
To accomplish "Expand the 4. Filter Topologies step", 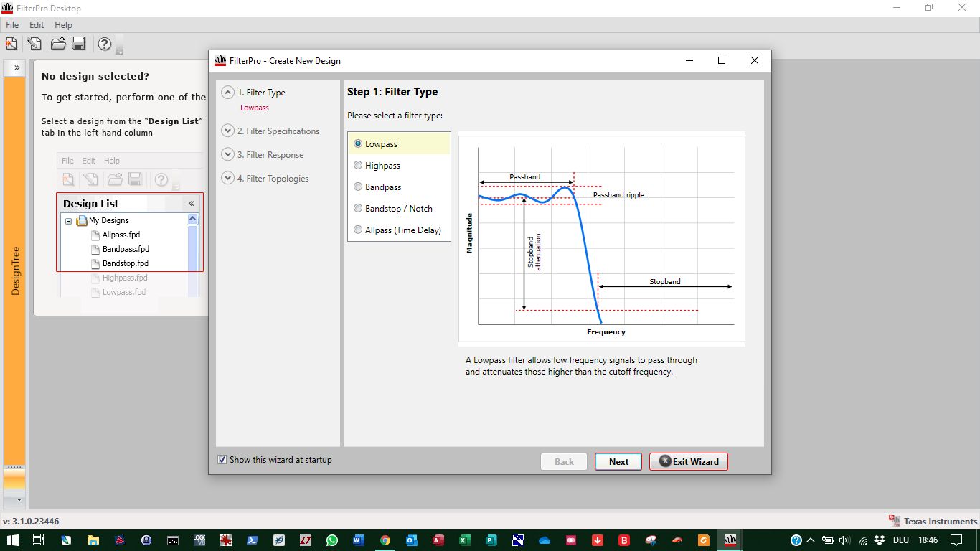I will point(228,178).
